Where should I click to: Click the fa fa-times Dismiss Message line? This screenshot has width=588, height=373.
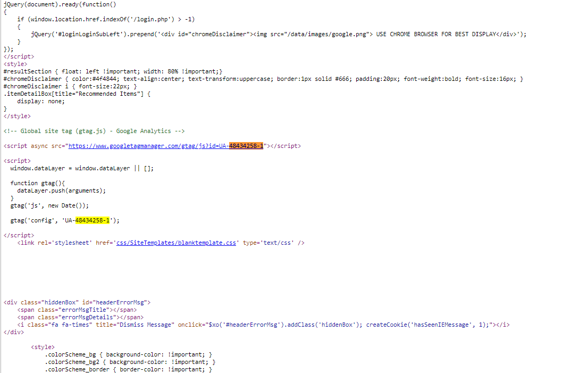tap(263, 325)
